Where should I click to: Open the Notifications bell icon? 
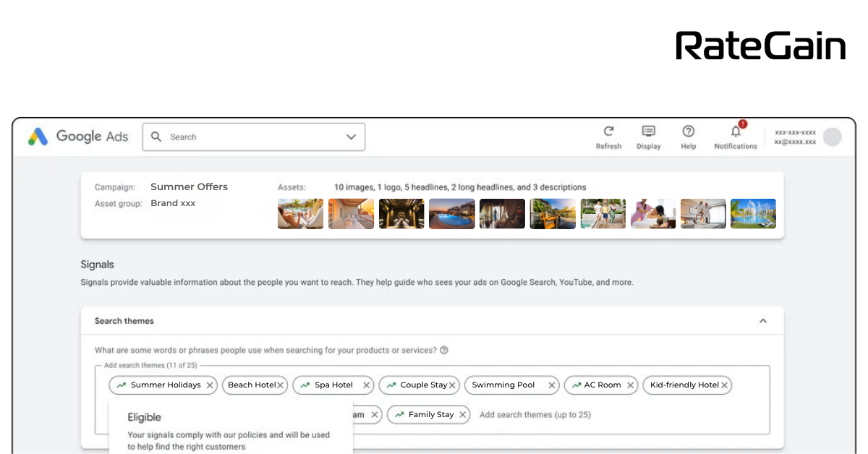[735, 132]
